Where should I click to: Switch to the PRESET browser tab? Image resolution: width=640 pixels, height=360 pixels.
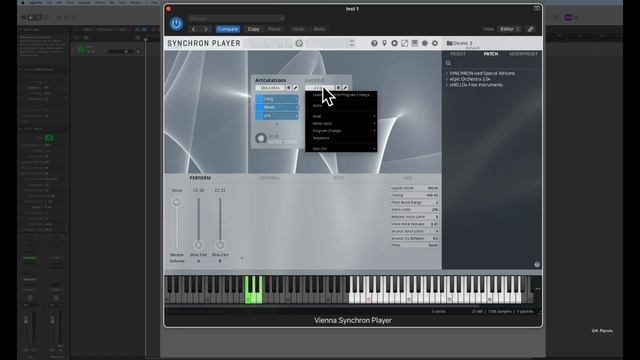[458, 54]
